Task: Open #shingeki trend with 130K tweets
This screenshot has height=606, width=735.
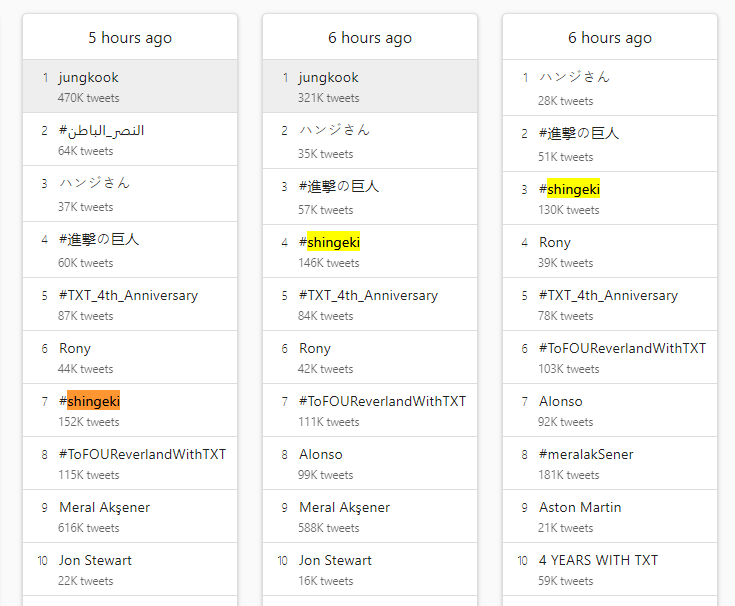Action: 610,198
